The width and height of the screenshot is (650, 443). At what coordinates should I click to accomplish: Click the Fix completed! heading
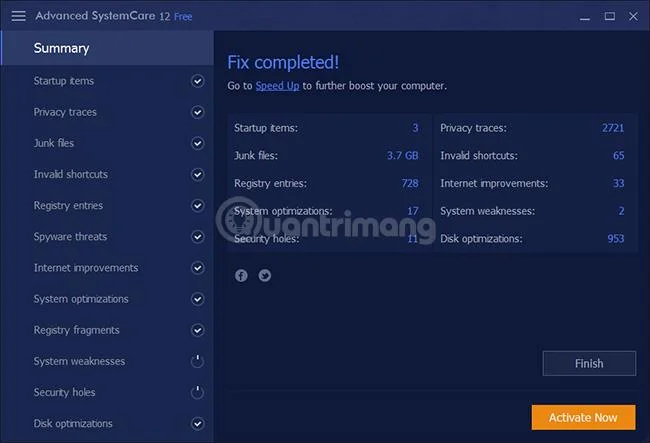283,63
